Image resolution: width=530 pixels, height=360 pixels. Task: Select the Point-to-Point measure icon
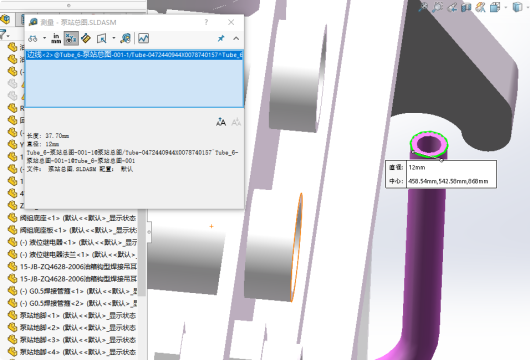click(x=86, y=38)
